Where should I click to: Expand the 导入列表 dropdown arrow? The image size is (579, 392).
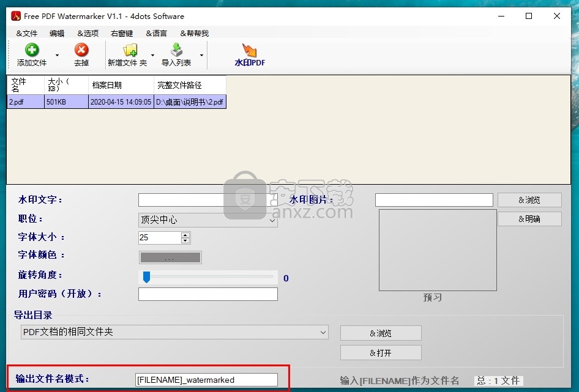[x=201, y=56]
